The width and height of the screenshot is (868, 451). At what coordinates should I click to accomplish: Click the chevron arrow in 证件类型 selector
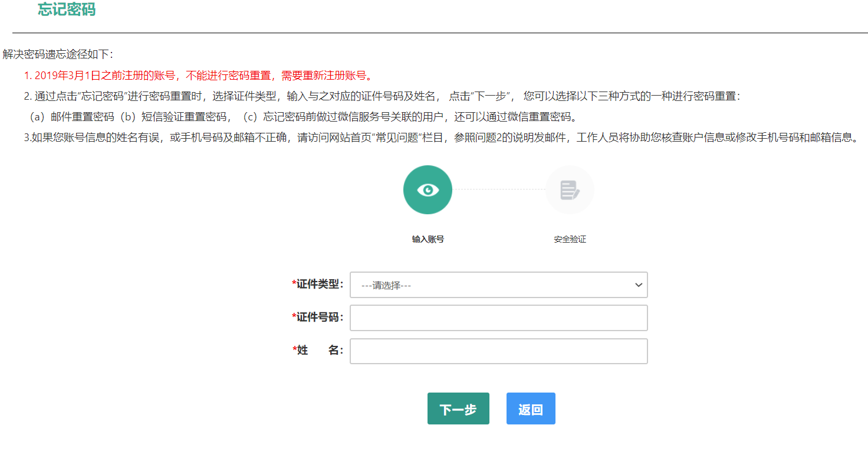[638, 285]
